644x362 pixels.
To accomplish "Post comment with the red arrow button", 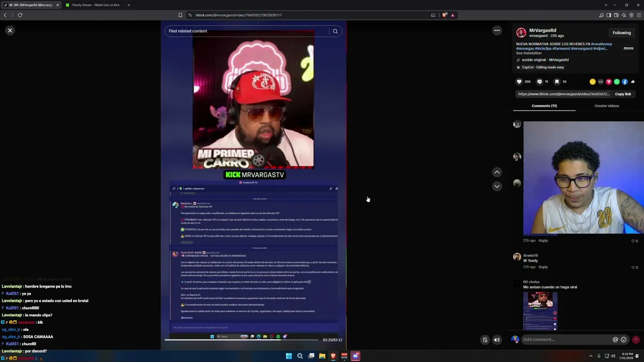I will click(636, 339).
